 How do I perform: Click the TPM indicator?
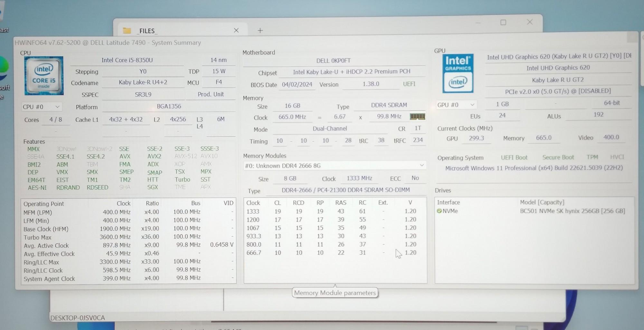click(x=592, y=157)
